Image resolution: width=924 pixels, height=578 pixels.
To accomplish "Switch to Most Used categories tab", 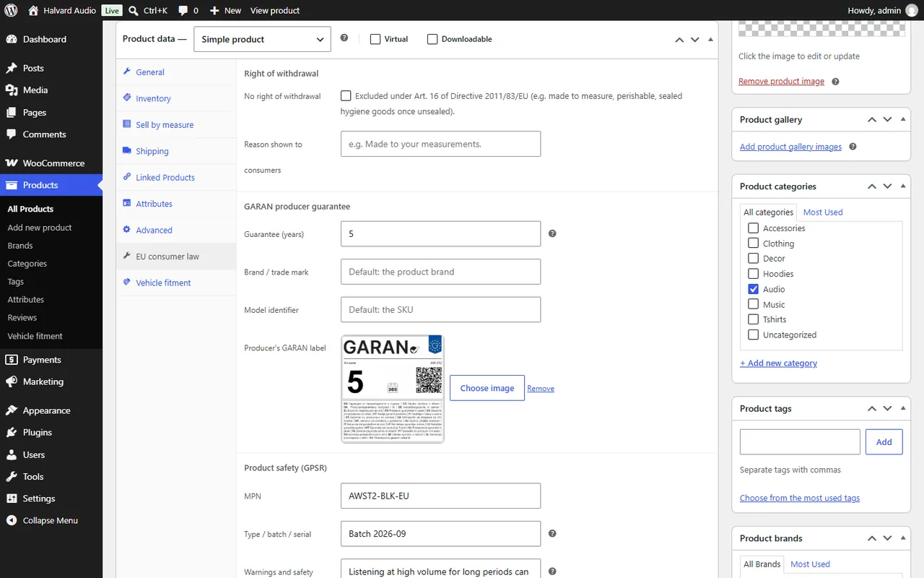I will [x=823, y=212].
